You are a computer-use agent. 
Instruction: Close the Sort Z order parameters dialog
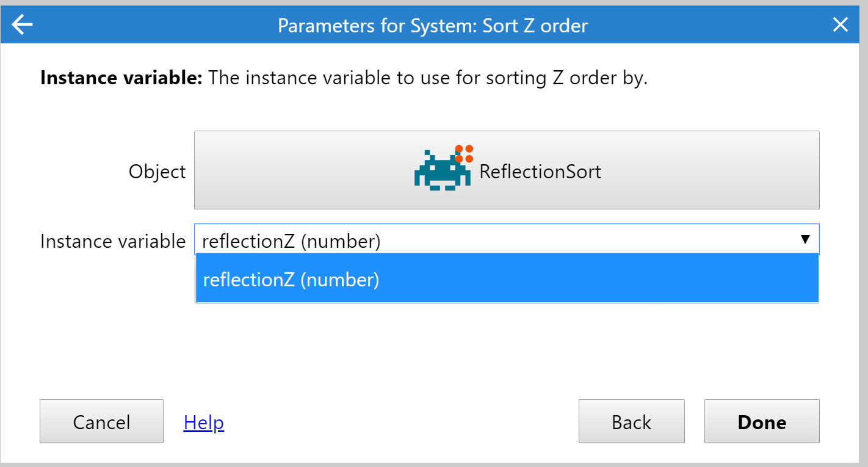point(841,25)
